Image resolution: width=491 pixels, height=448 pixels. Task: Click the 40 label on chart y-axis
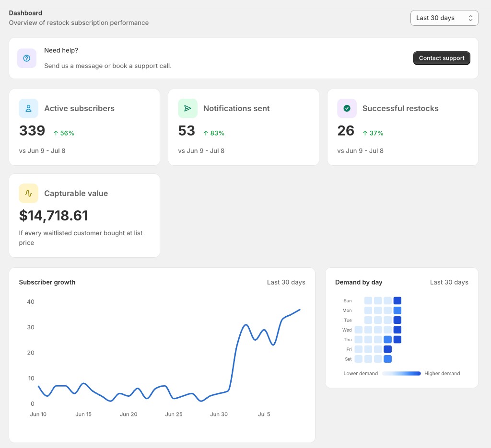pos(31,302)
